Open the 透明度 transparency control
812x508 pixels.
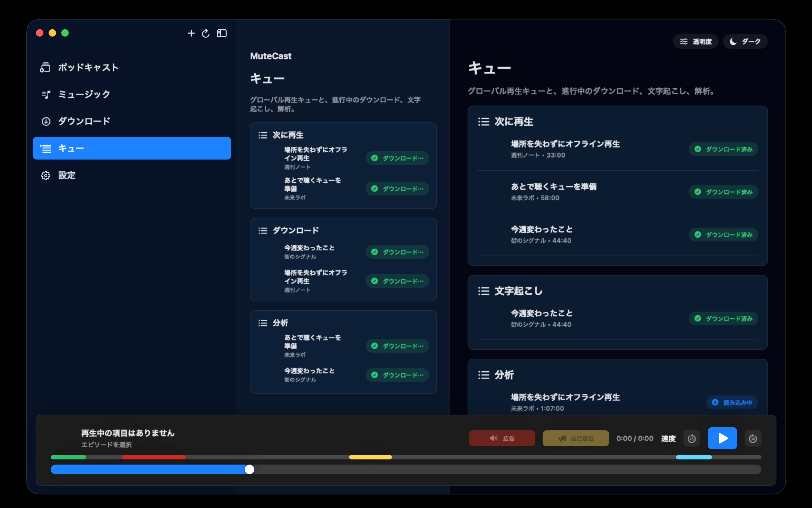point(696,41)
